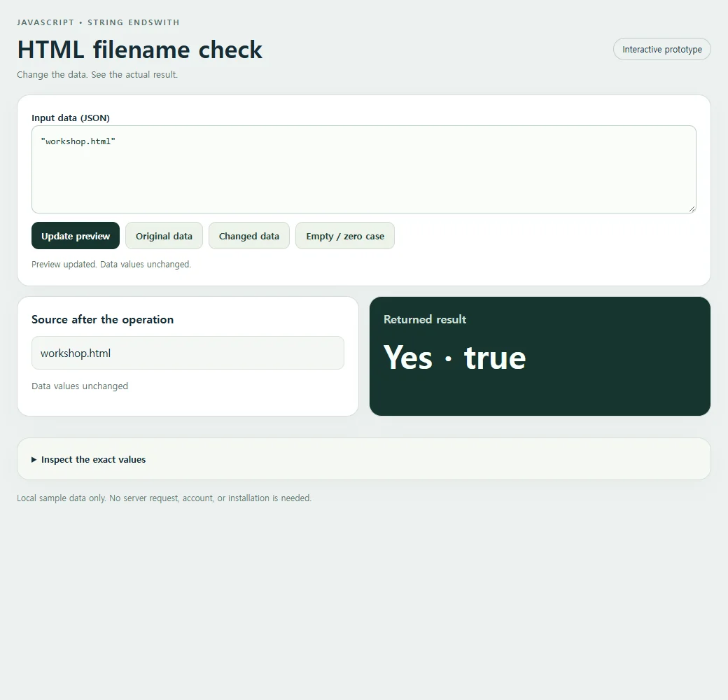
Task: Click the Local sample data only footer note
Action: click(x=164, y=498)
